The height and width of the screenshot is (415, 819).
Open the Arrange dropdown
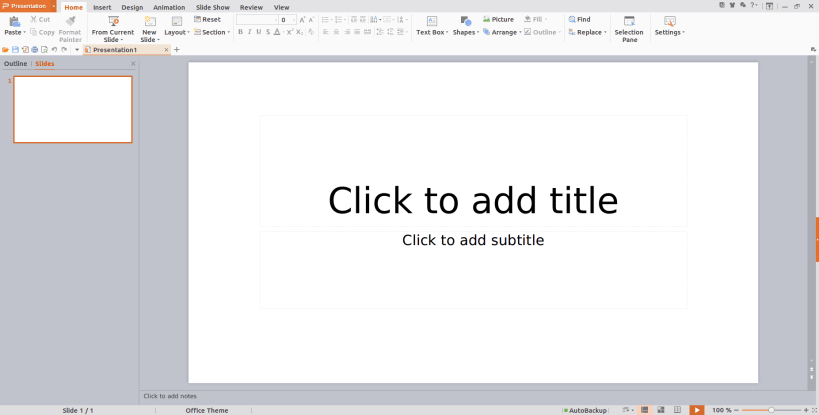[502, 32]
